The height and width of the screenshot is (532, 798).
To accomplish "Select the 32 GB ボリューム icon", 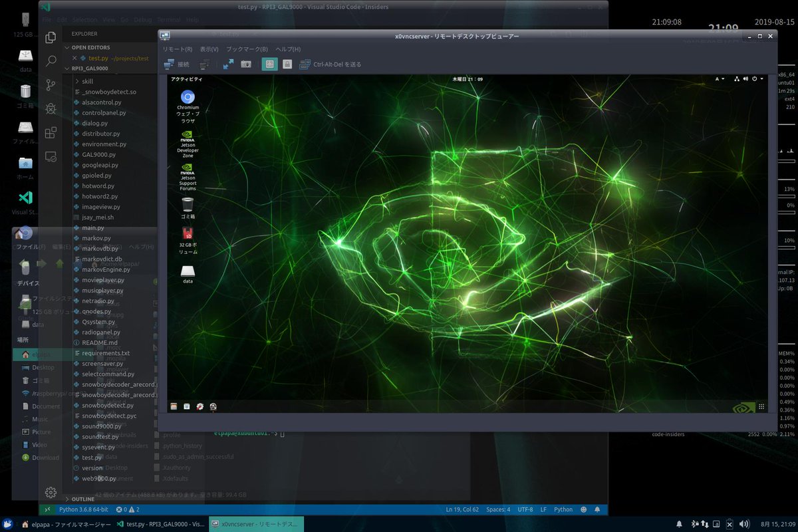I will (188, 241).
